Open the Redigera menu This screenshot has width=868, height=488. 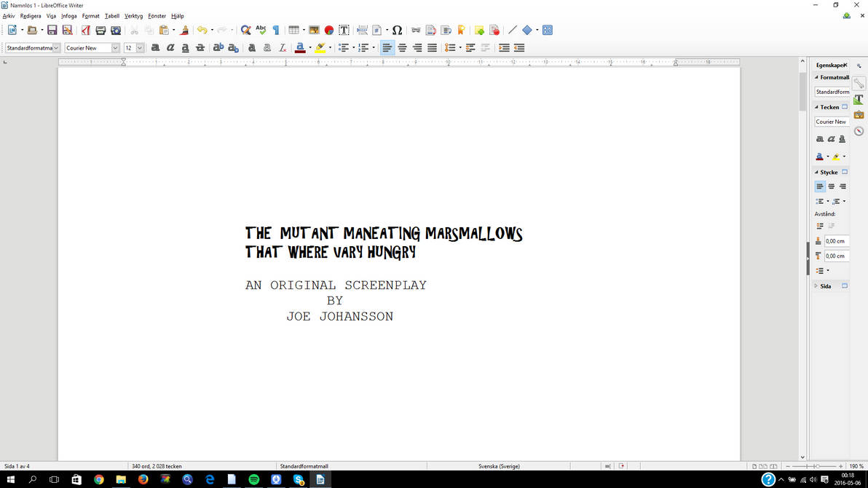[x=31, y=16]
